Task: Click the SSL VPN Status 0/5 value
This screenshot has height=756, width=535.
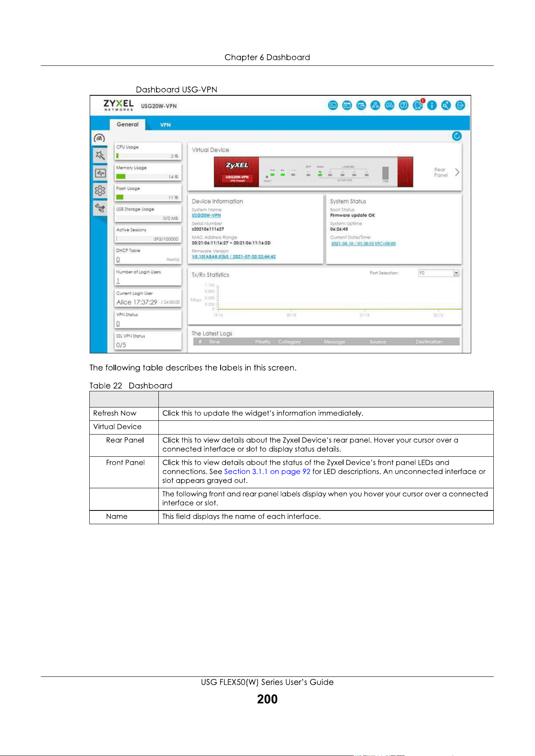Action: 121,345
